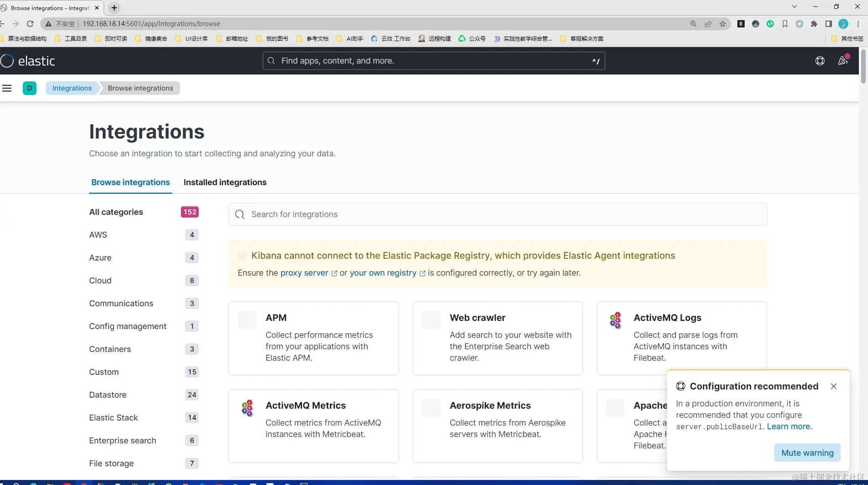Go forward in browser history
Viewport: 868px width, 485px height.
16,24
